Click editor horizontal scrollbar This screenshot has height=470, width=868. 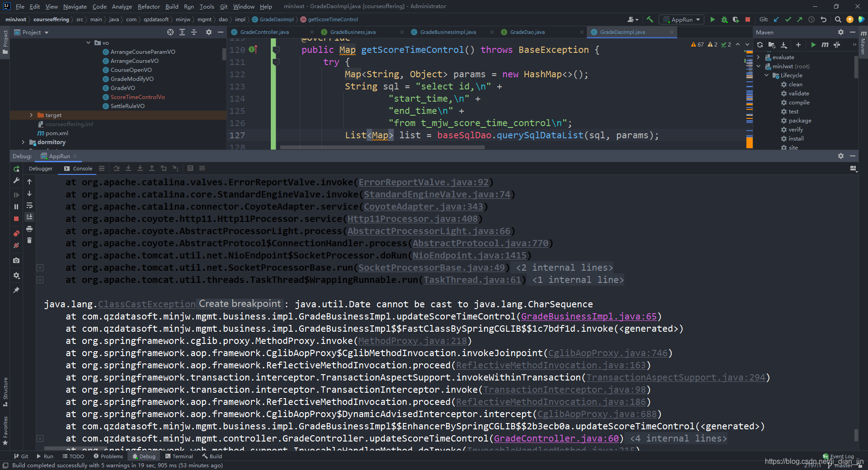tap(382, 147)
